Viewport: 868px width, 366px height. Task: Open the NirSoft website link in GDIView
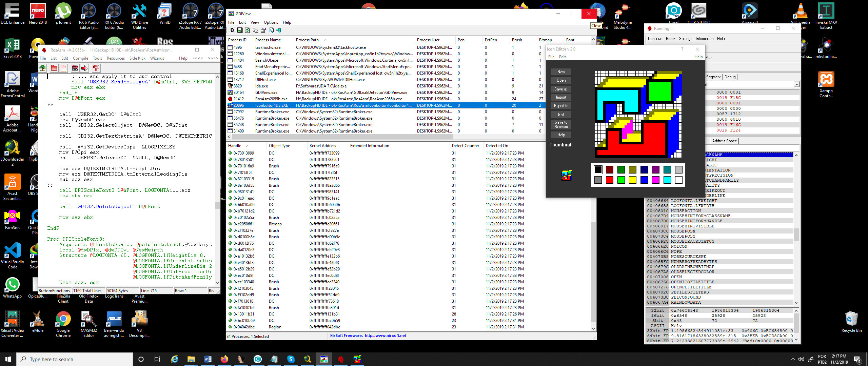(x=386, y=336)
